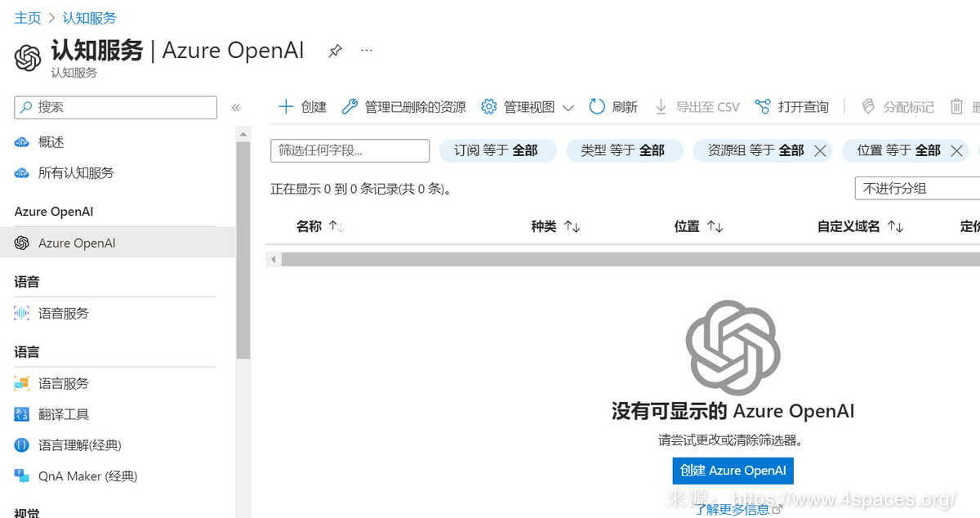Open the ellipsis more options menu in header
Viewport: 980px width, 518px height.
click(367, 51)
